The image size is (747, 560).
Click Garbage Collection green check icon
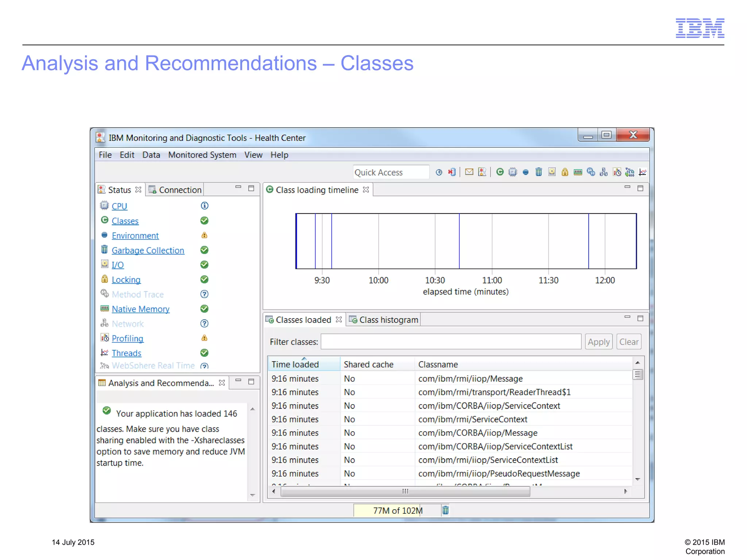[x=205, y=250]
